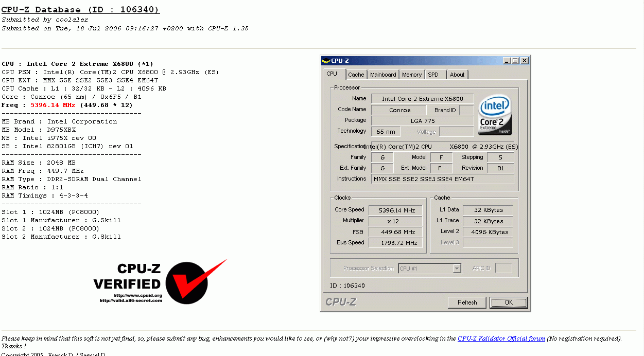This screenshot has height=356, width=644.
Task: Click the 'MB Brand : Intel Corporation' line
Action: coord(59,121)
